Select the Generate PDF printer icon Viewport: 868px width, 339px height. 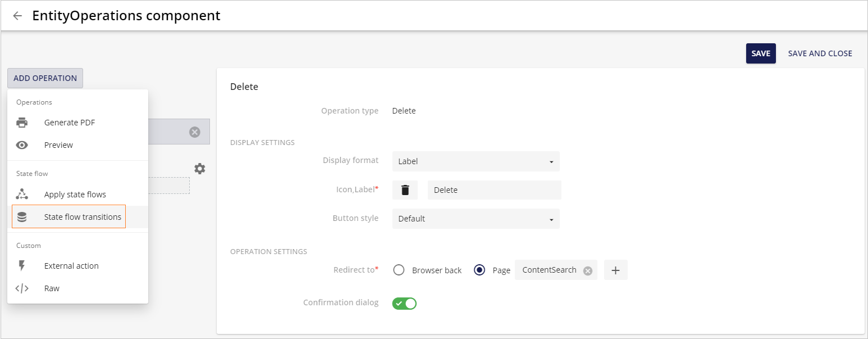tap(22, 122)
